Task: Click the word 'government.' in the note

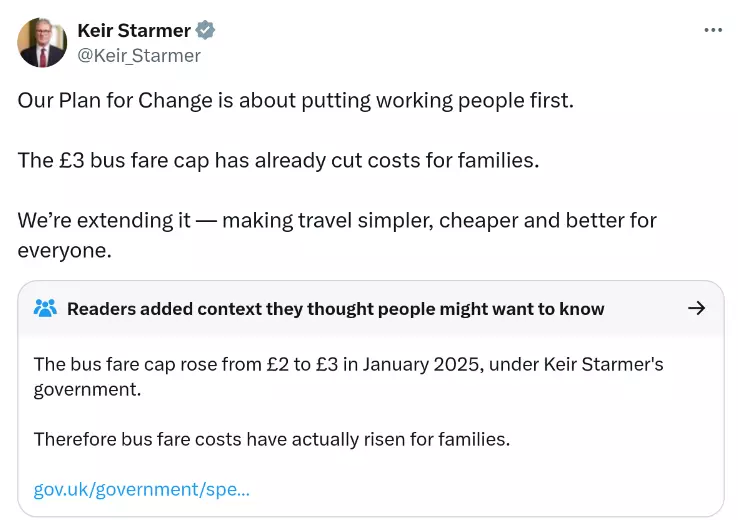Action: (x=87, y=390)
